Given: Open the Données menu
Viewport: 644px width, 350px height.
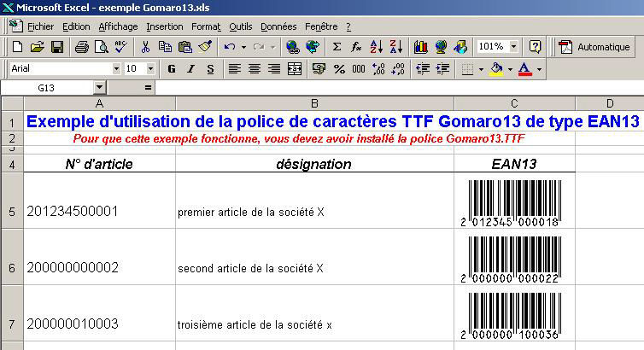Looking at the screenshot, I should click(278, 26).
